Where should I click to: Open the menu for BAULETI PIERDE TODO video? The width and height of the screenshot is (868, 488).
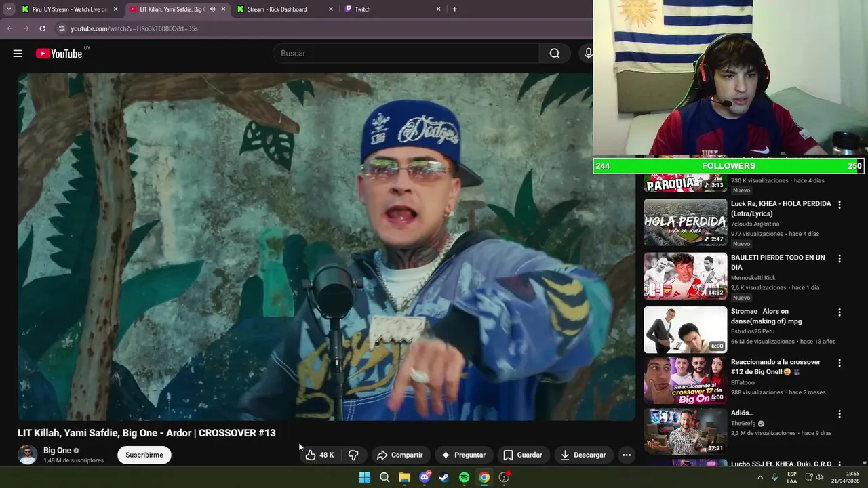click(840, 258)
